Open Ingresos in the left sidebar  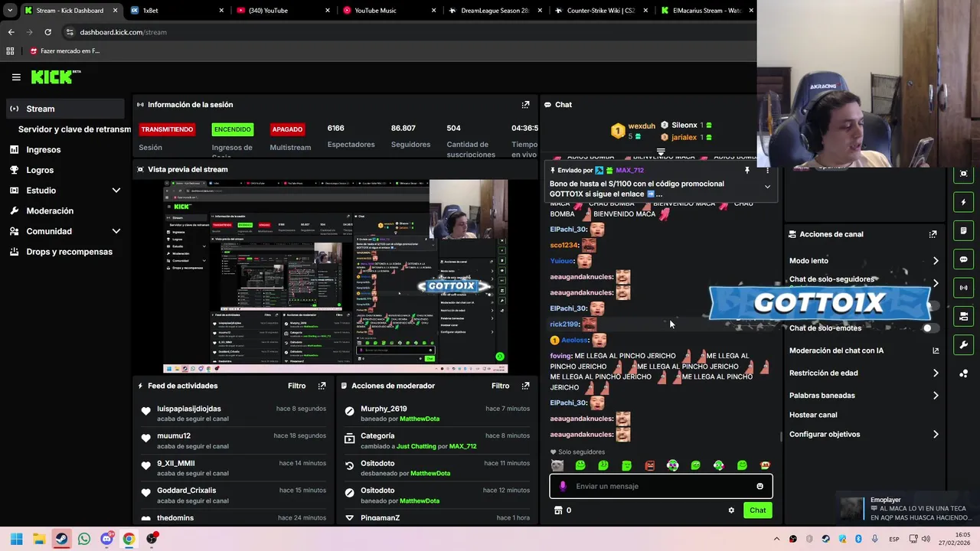pos(65,150)
